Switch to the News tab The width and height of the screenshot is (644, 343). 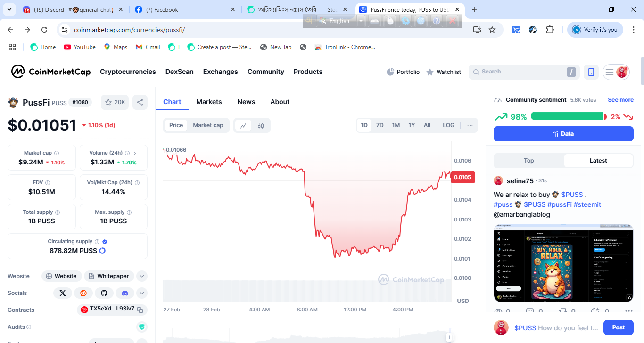[x=246, y=102]
